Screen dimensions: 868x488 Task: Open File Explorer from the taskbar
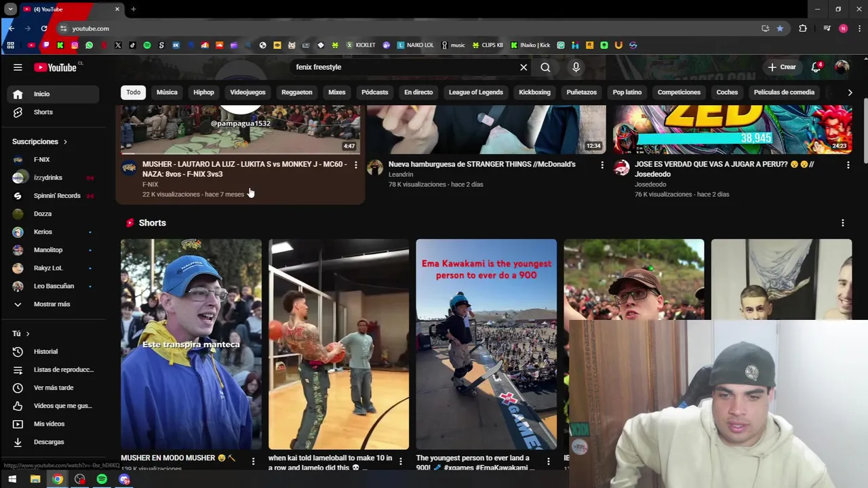(35, 479)
